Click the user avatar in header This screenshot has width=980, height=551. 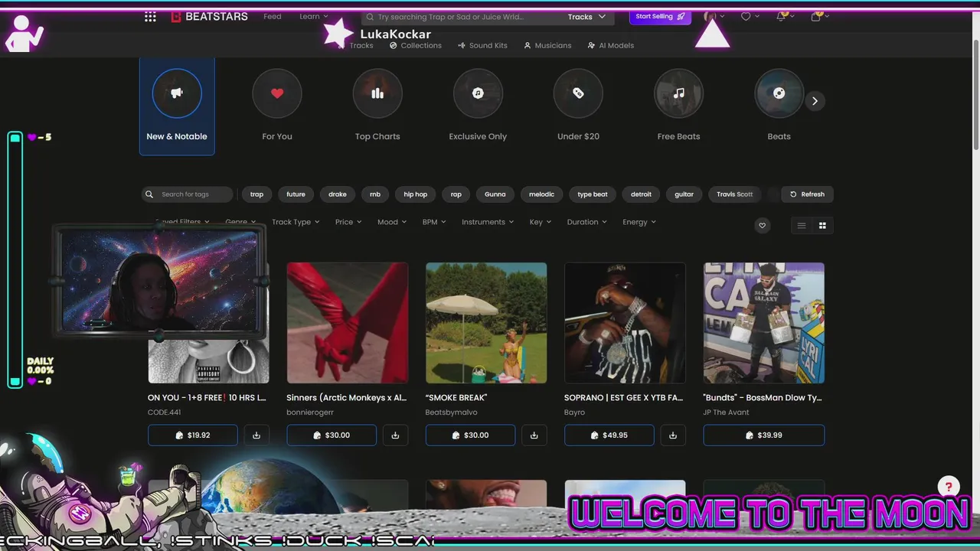pyautogui.click(x=710, y=16)
